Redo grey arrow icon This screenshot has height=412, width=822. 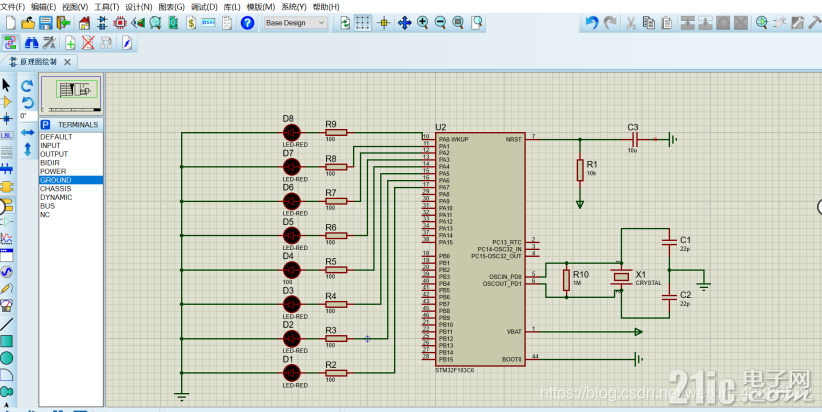[610, 23]
